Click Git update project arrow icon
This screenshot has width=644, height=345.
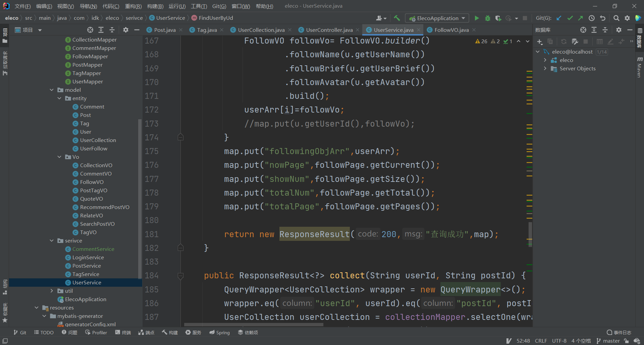(559, 18)
